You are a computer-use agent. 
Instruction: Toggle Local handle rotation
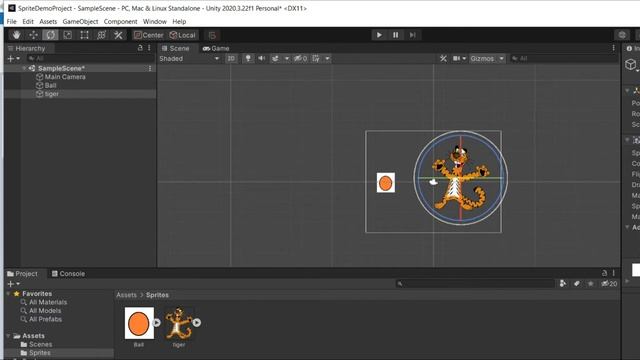(x=182, y=35)
